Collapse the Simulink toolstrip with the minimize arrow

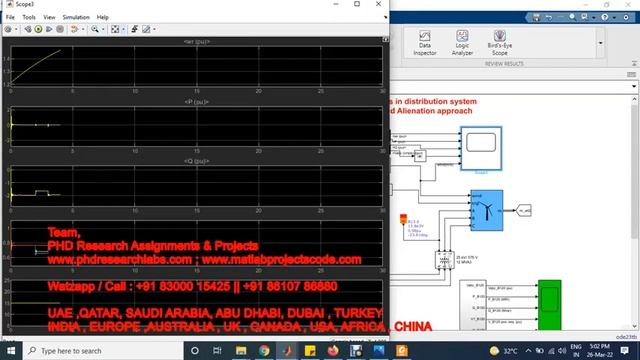tap(634, 64)
